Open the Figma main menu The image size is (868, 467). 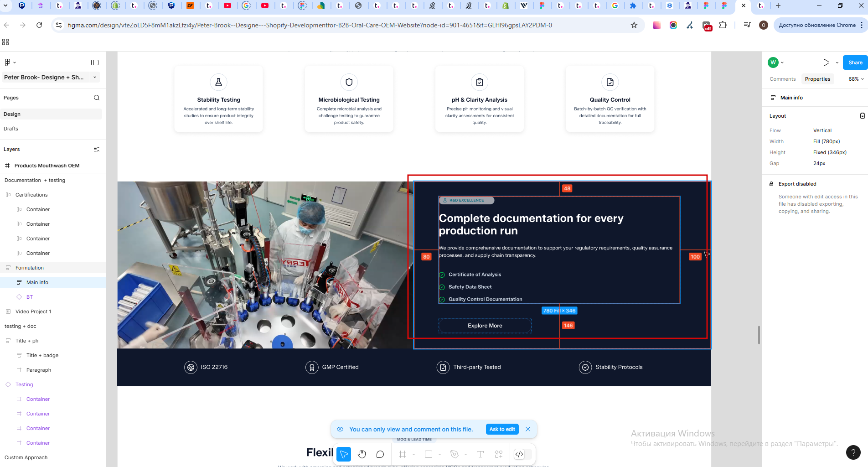10,62
